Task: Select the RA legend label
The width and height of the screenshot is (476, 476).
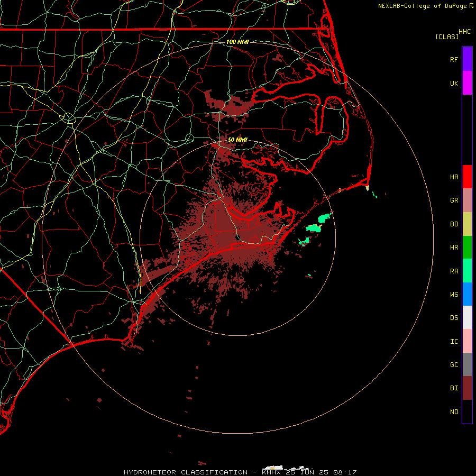Action: point(454,271)
